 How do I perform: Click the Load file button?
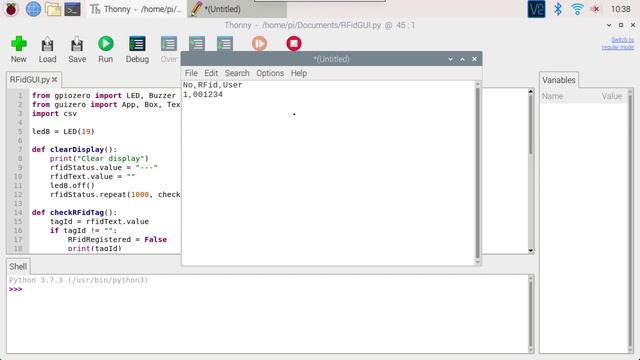[x=47, y=49]
